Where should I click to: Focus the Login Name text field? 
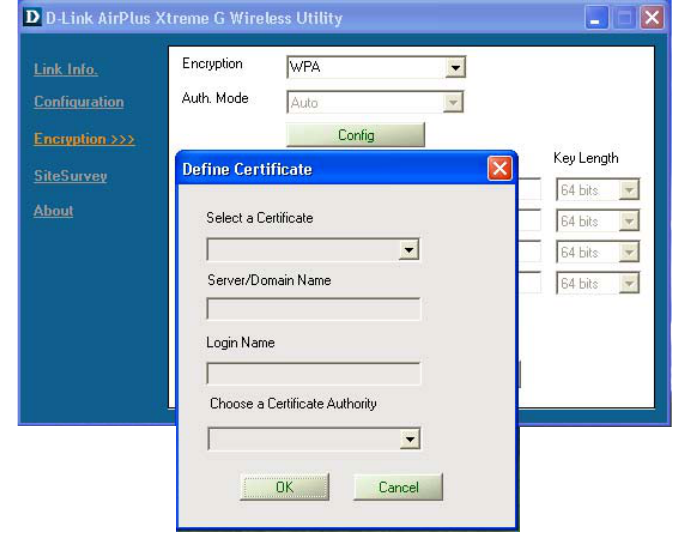[x=313, y=374]
